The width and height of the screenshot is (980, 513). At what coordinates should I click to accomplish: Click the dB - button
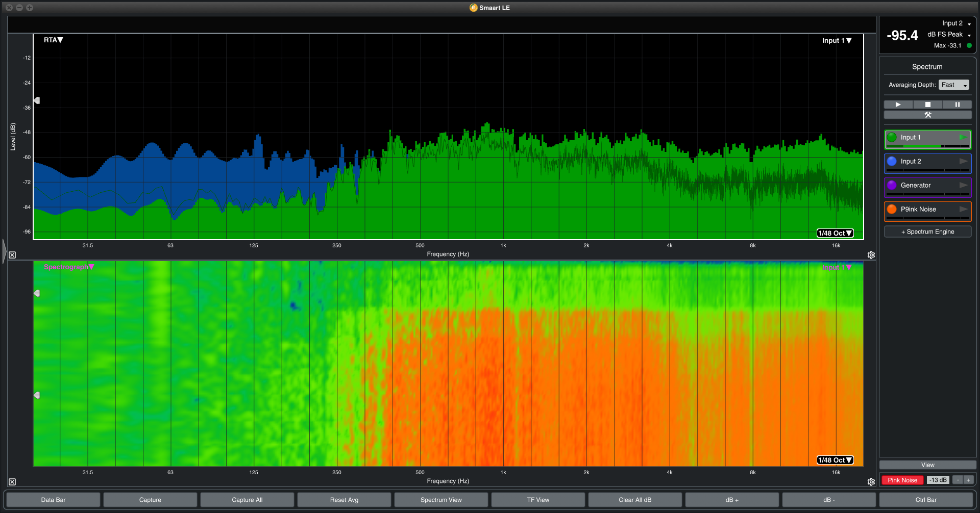point(829,500)
